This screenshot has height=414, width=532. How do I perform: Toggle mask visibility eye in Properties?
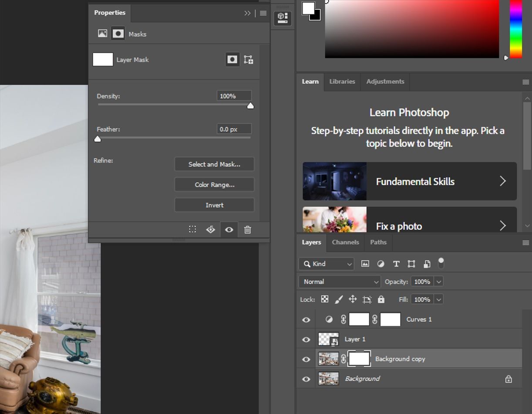tap(229, 230)
